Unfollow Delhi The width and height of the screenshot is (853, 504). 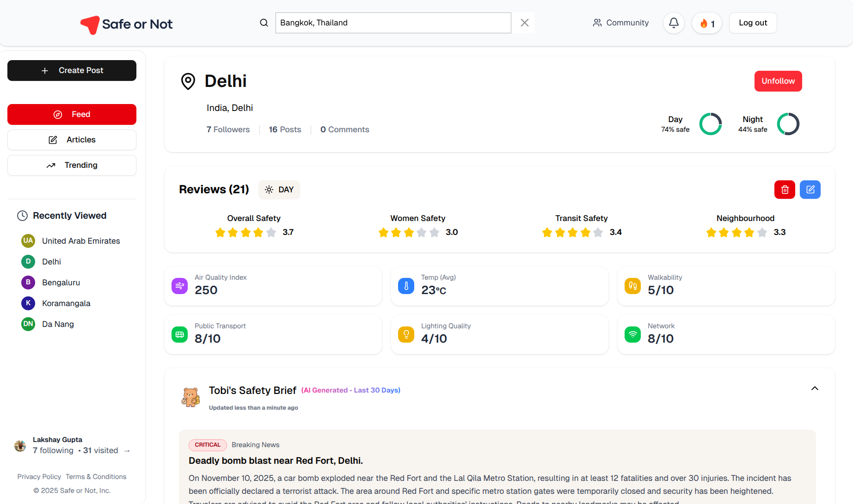pos(778,81)
